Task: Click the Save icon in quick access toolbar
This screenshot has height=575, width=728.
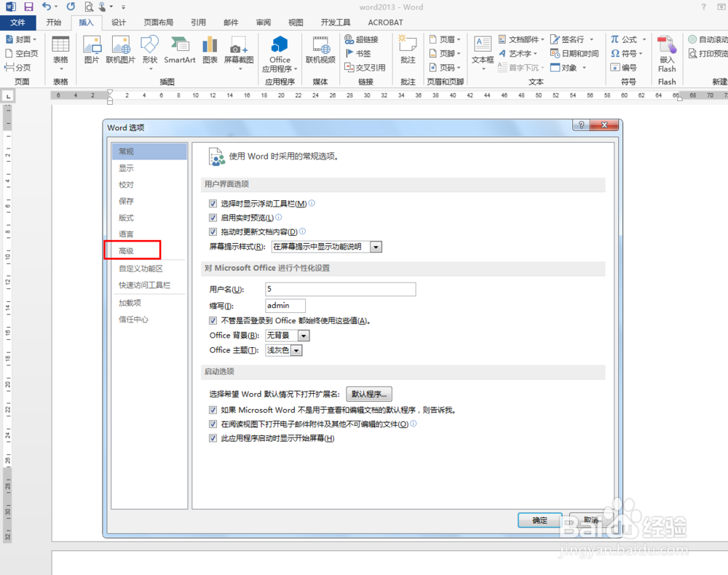Action: point(28,7)
